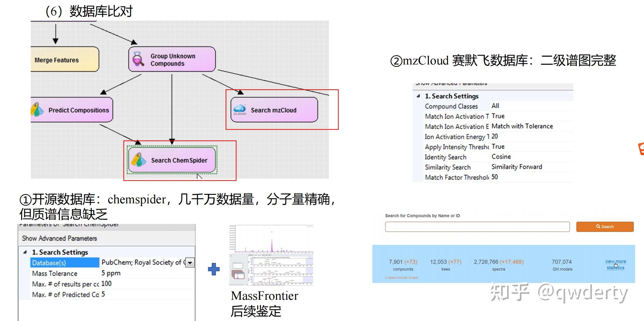Toggle Match Ion Activation Type to False

[x=498, y=116]
